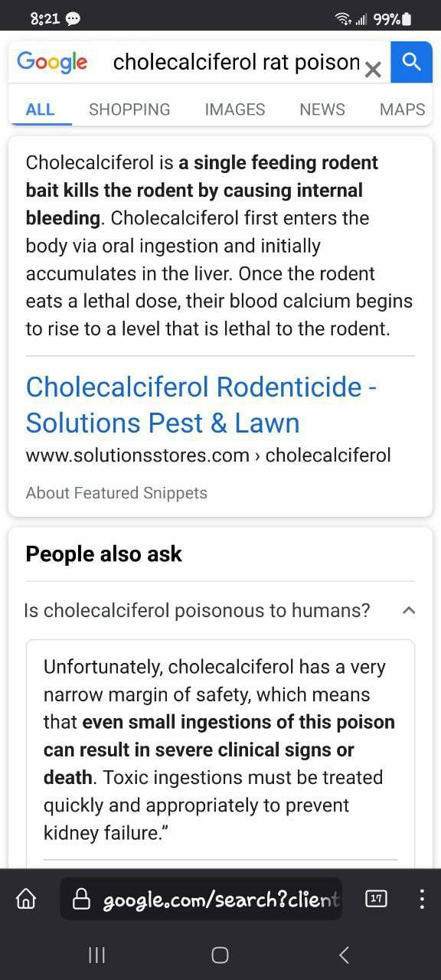Viewport: 441px width, 980px height.
Task: Open the browser home icon
Action: (26, 899)
